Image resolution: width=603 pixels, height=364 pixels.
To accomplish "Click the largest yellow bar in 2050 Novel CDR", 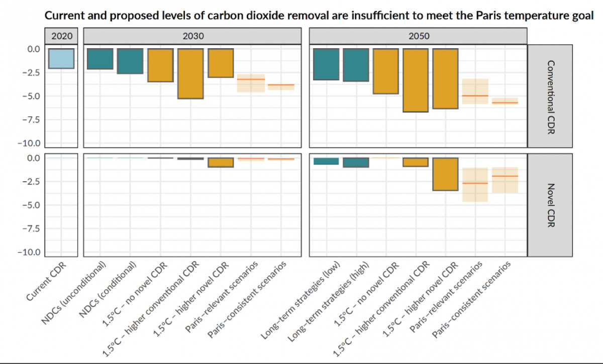I will coord(445,174).
